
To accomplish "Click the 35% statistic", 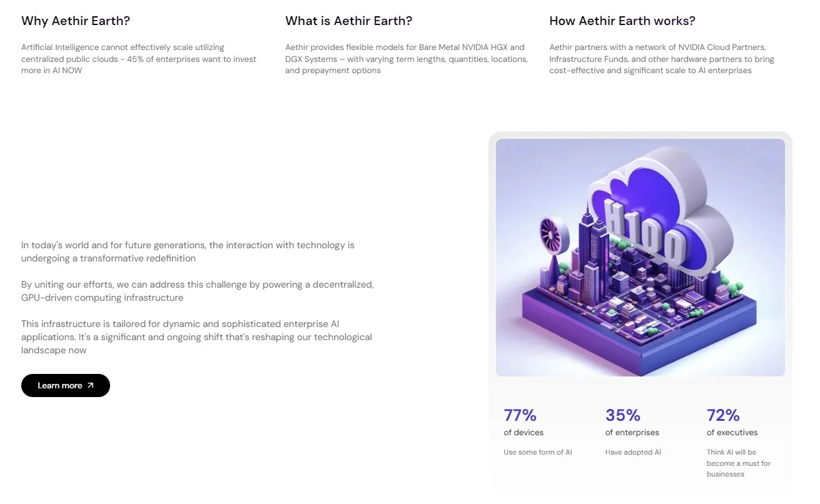I will (x=622, y=415).
